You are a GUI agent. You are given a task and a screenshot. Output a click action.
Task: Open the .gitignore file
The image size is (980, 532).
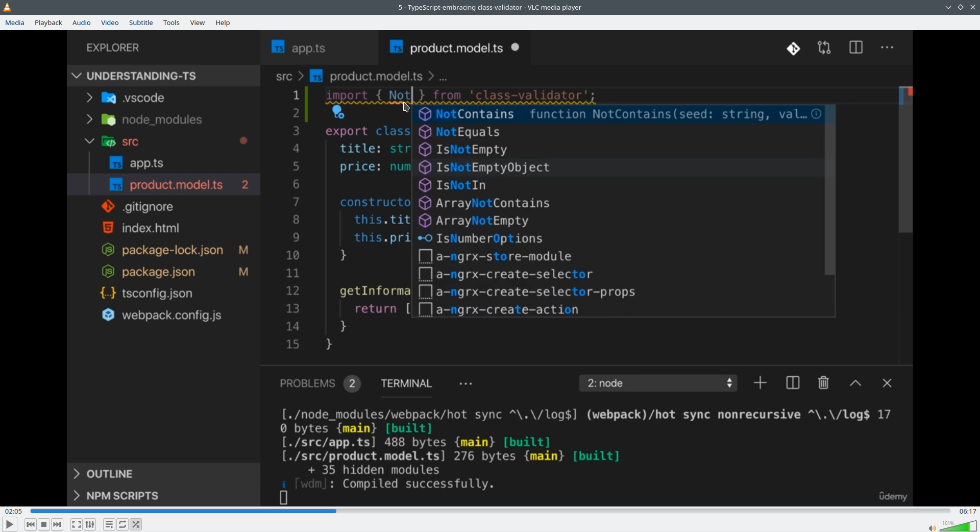[163, 207]
